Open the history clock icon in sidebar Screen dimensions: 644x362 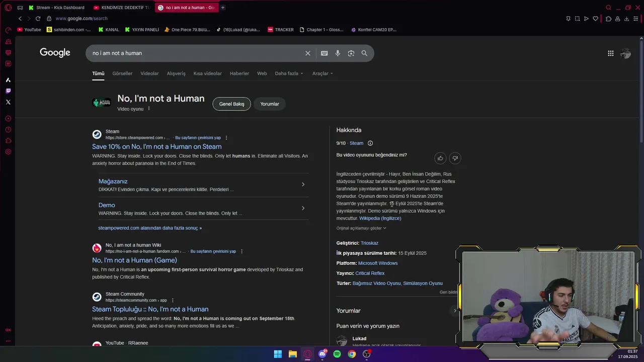tap(8, 130)
